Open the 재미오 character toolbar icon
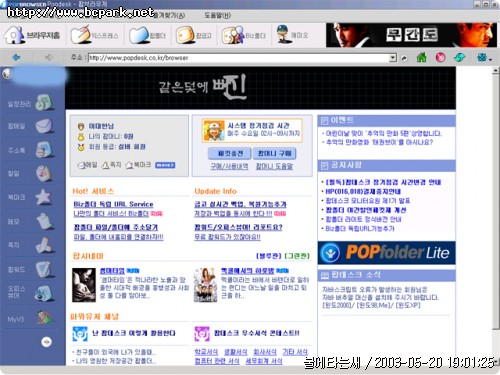500x375 pixels. click(x=292, y=34)
